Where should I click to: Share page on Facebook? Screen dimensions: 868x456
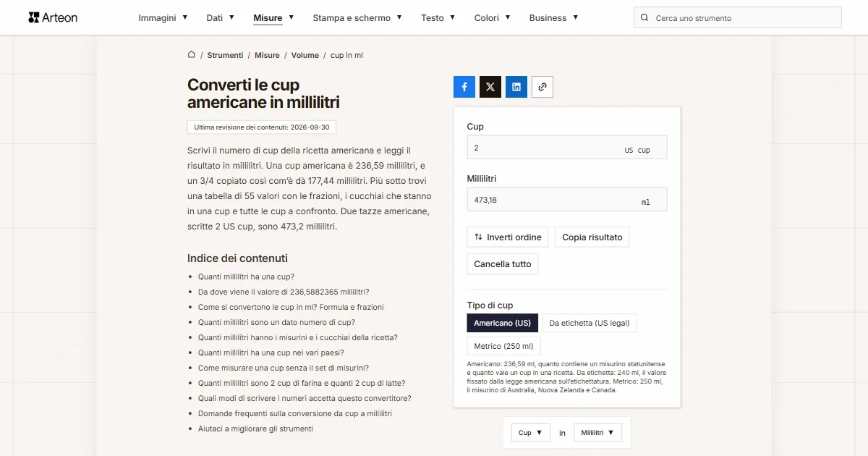[464, 87]
